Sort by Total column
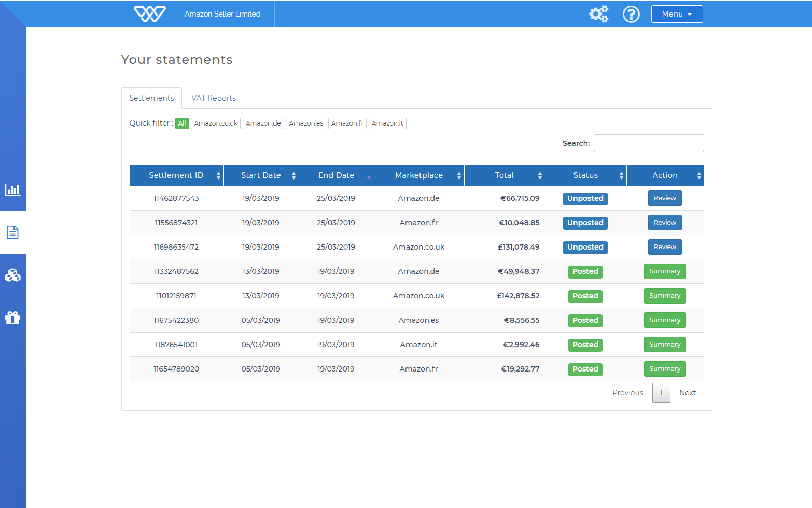812x508 pixels. pos(505,175)
